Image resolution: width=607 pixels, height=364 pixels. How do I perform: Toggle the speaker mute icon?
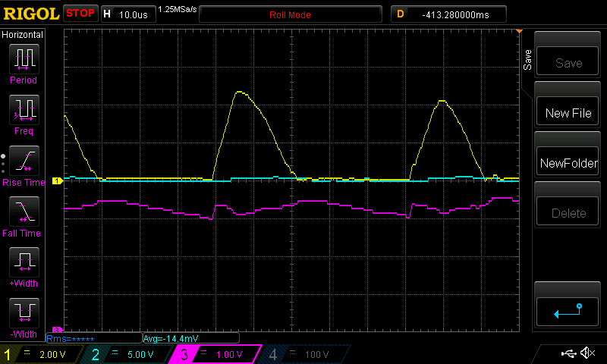[587, 353]
